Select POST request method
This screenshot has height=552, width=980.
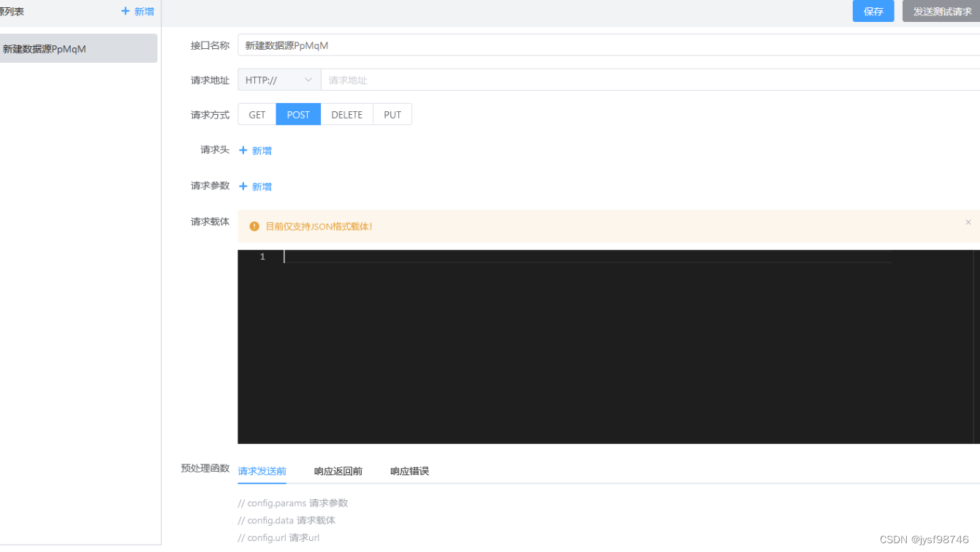[298, 115]
